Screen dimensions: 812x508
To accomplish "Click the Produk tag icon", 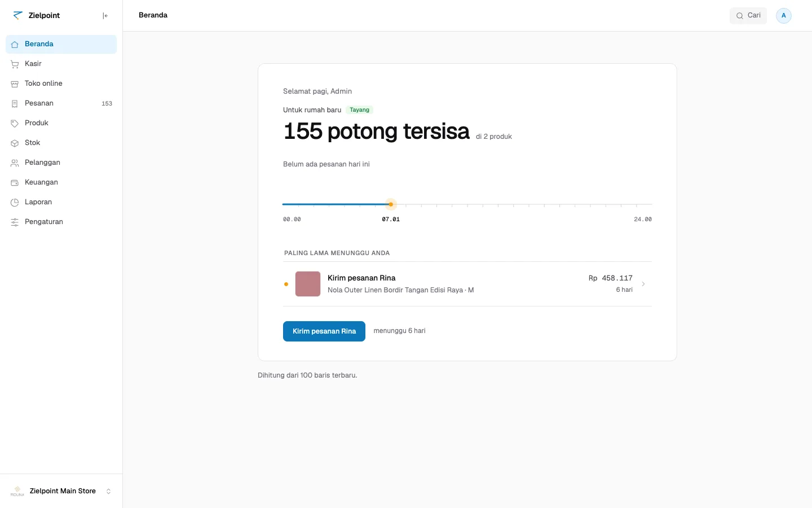I will (x=15, y=123).
